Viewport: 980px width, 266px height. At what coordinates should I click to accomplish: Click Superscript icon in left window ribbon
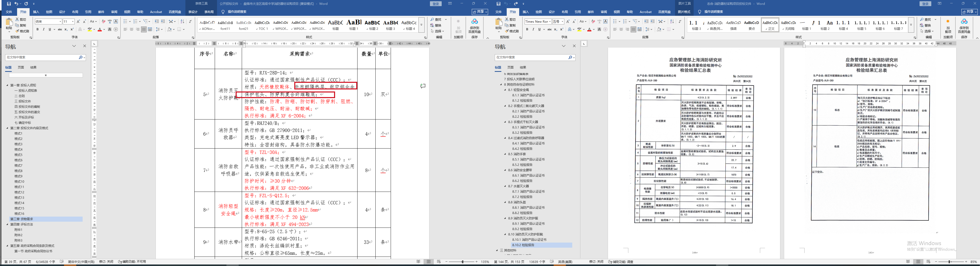coord(72,29)
